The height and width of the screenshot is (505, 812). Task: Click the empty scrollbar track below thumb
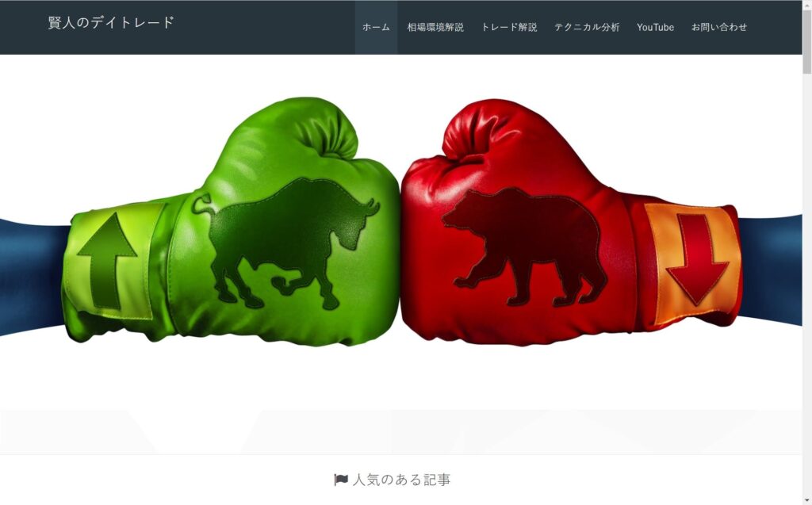[806, 285]
